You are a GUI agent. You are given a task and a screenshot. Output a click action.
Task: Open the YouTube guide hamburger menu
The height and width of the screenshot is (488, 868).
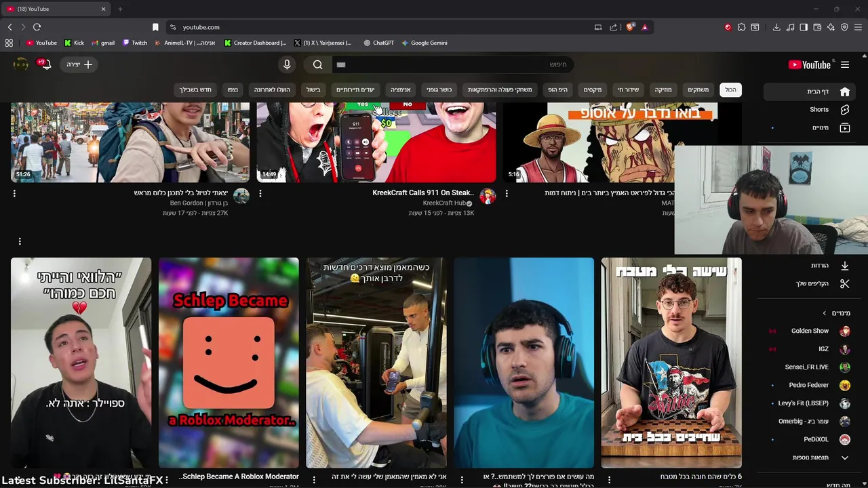845,65
